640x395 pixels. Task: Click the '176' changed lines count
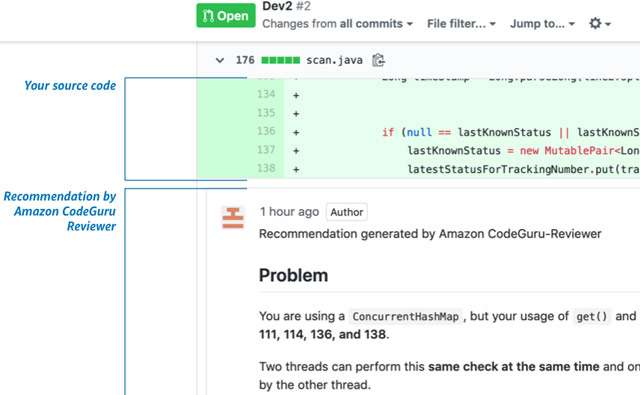[245, 60]
